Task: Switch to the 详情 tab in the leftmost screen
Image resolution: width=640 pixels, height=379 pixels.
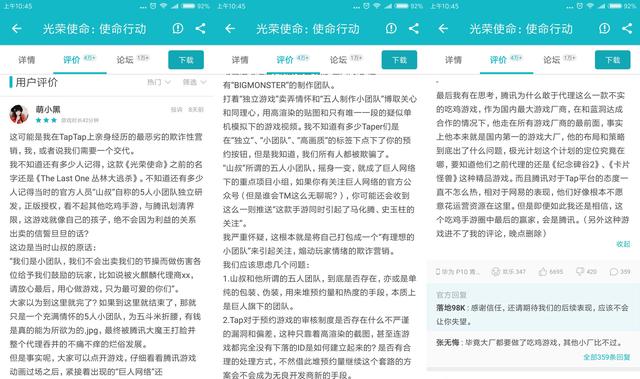Action: point(27,60)
